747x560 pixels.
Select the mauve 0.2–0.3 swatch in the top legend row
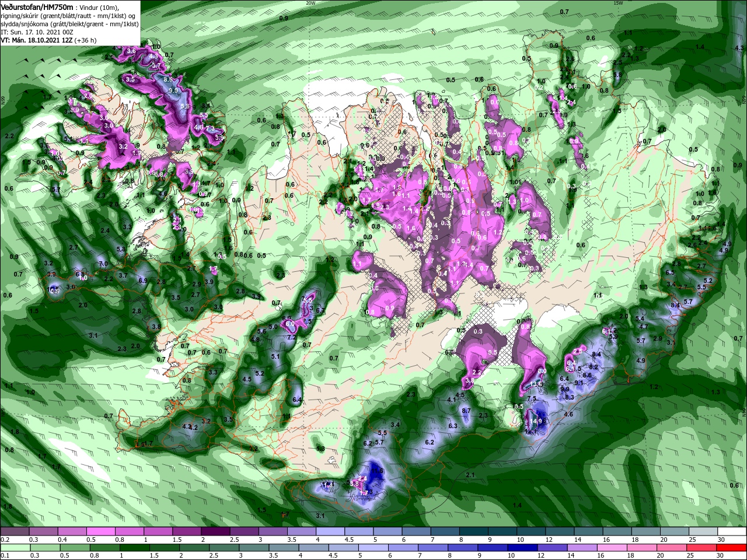(15, 531)
